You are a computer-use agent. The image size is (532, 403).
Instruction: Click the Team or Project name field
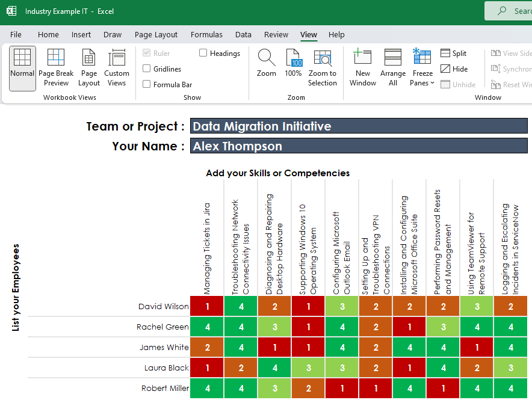point(359,126)
